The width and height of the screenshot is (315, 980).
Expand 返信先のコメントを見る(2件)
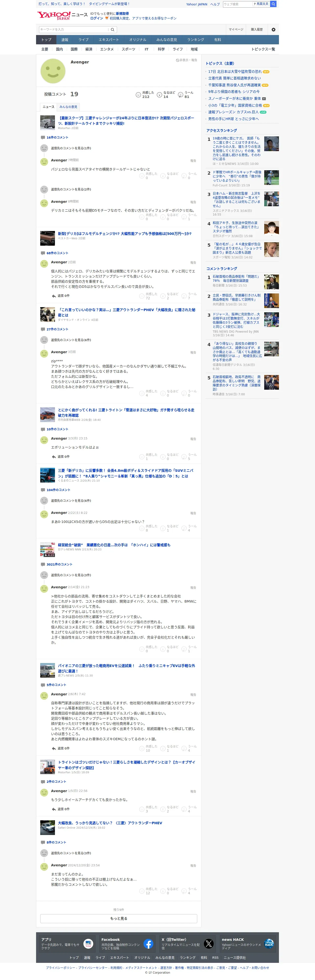point(71,189)
